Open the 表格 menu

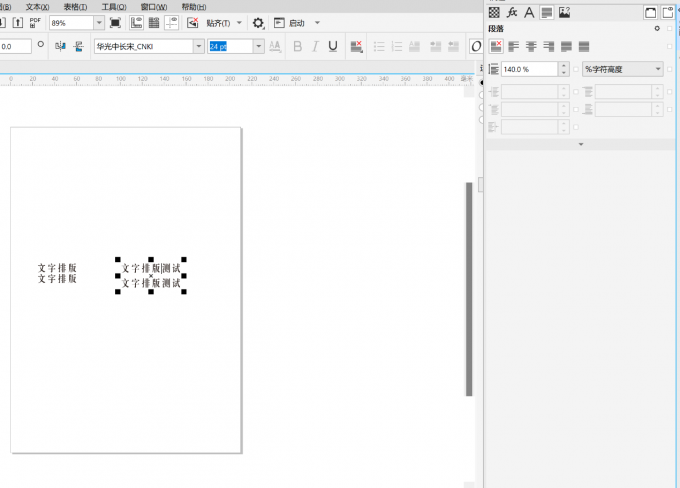point(77,6)
